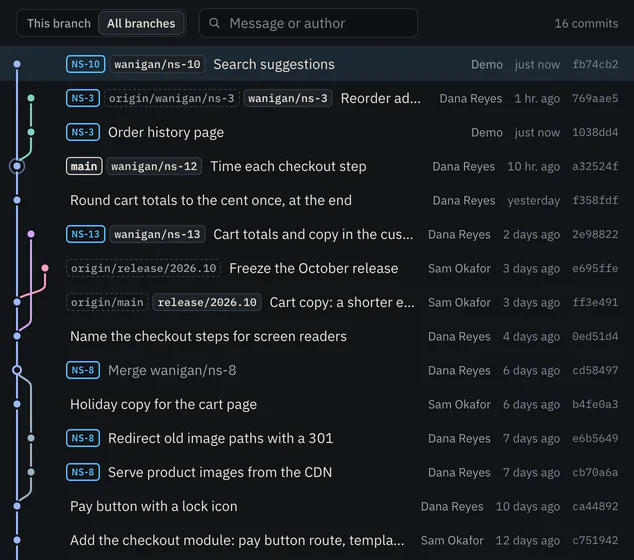Click commit hash e695ffe

coord(595,268)
